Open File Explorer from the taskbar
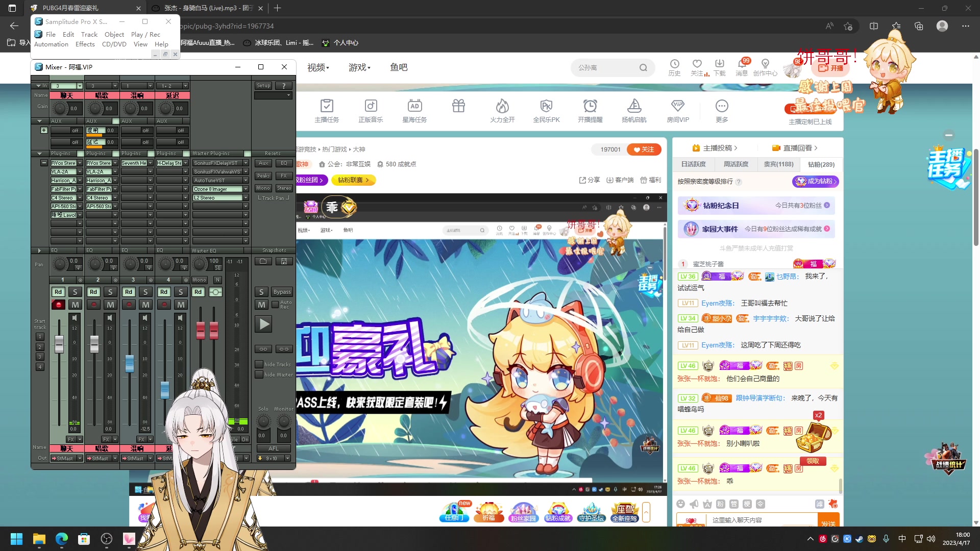The image size is (980, 551). click(39, 539)
